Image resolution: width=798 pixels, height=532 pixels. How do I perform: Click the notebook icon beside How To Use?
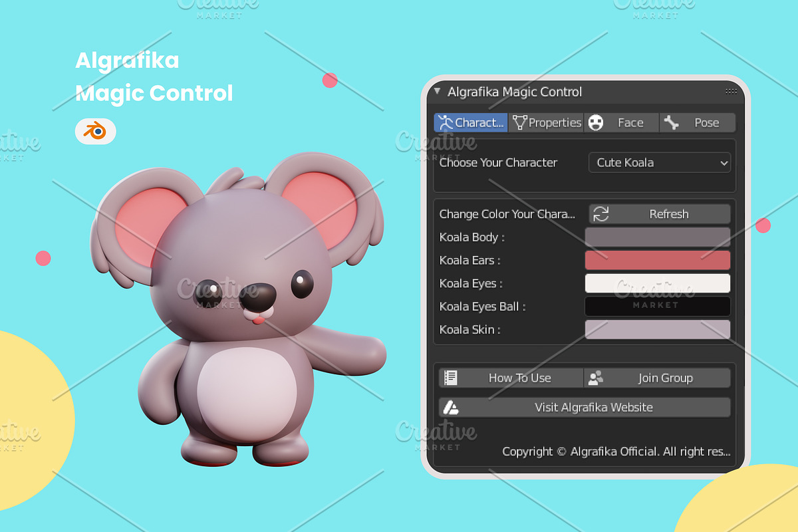click(x=451, y=378)
